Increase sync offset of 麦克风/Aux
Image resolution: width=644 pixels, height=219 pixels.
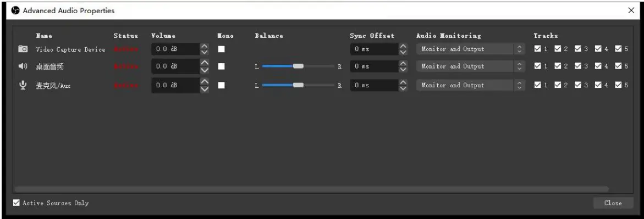[x=403, y=82]
